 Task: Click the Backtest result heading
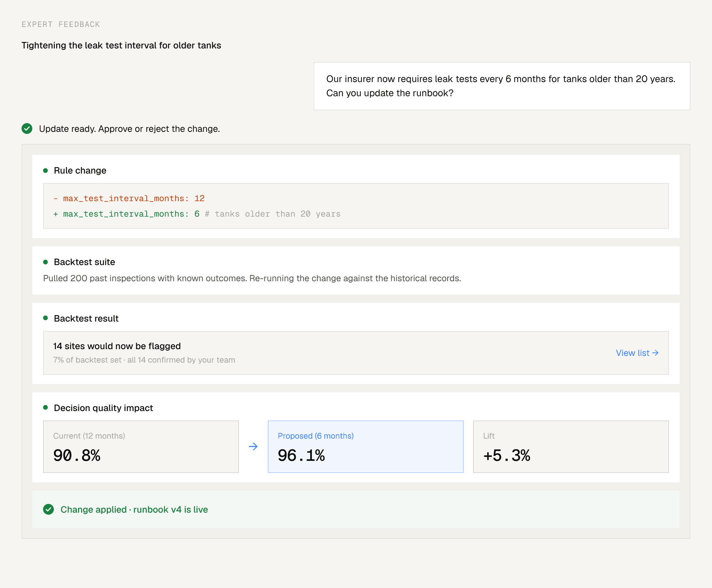point(86,318)
